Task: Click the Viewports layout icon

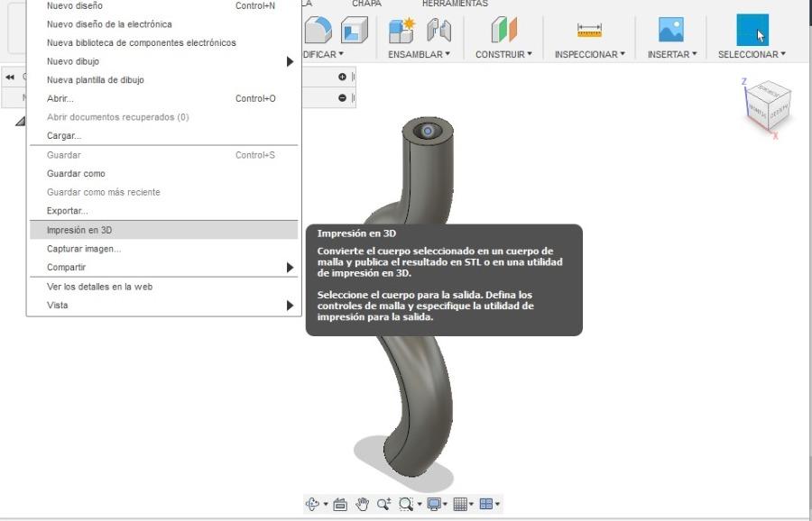Action: click(486, 503)
